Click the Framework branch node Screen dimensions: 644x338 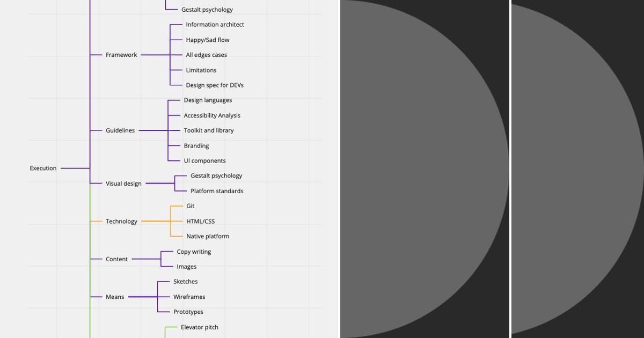tap(121, 55)
